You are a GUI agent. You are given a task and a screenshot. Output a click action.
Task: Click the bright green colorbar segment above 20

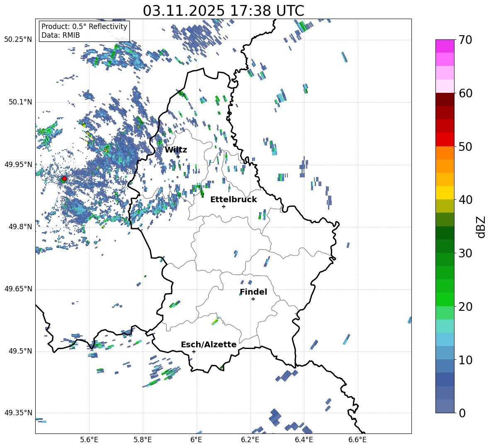tap(445, 299)
